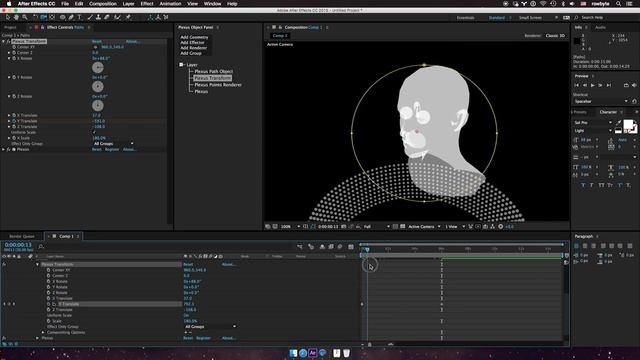Switch to the Audio panel tab
640x360 pixels.
(x=600, y=27)
